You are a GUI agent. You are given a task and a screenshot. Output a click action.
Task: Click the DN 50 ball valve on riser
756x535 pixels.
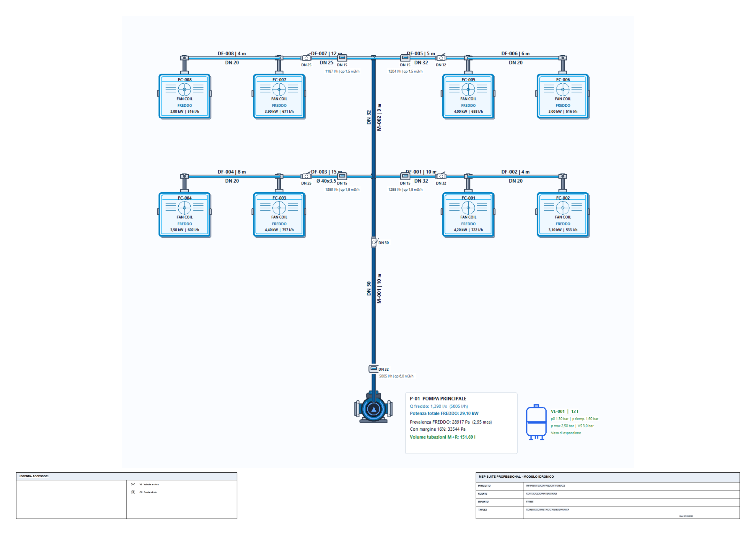click(374, 242)
